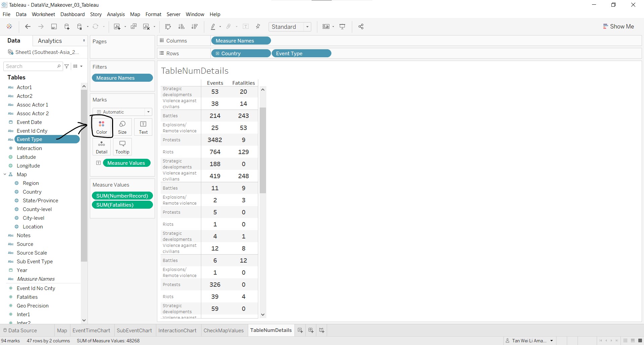
Task: Click the Share workbook icon
Action: click(x=361, y=27)
